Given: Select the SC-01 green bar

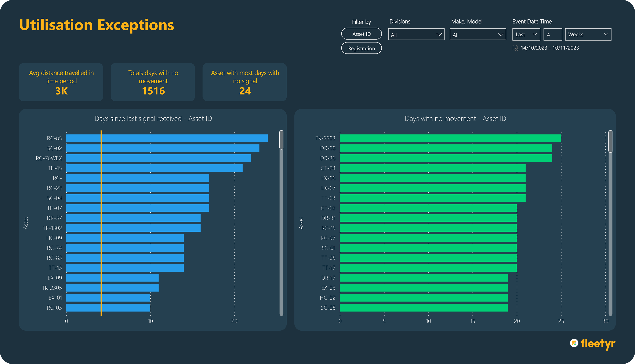Looking at the screenshot, I should 428,248.
